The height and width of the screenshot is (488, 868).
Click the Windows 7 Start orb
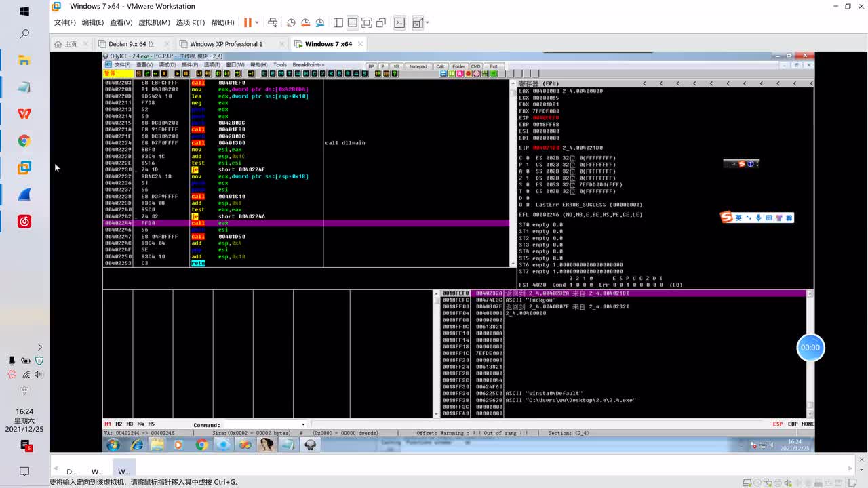click(113, 445)
